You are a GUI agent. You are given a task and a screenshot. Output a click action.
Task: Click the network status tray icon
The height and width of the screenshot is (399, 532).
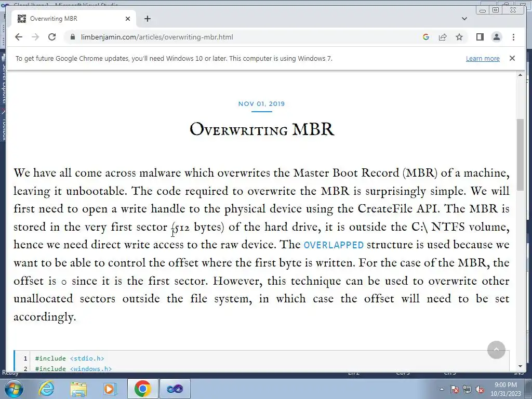coord(467,390)
